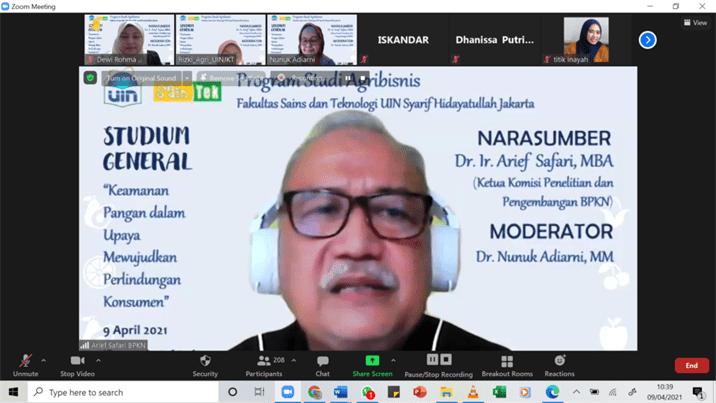Screen dimensions: 716x403
Task: Select Dewi Rohma's video thumbnail
Action: click(x=129, y=40)
